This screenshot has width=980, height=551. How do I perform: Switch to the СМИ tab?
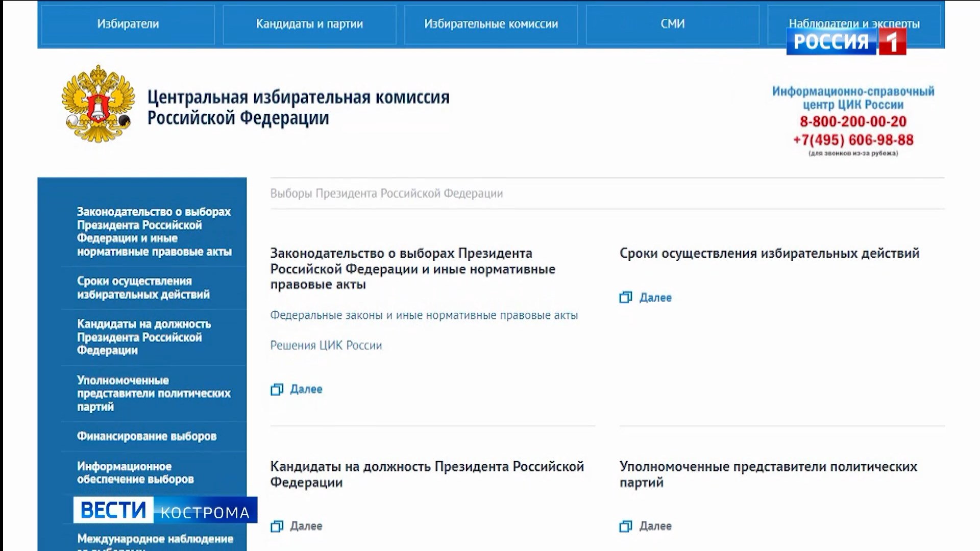point(672,24)
